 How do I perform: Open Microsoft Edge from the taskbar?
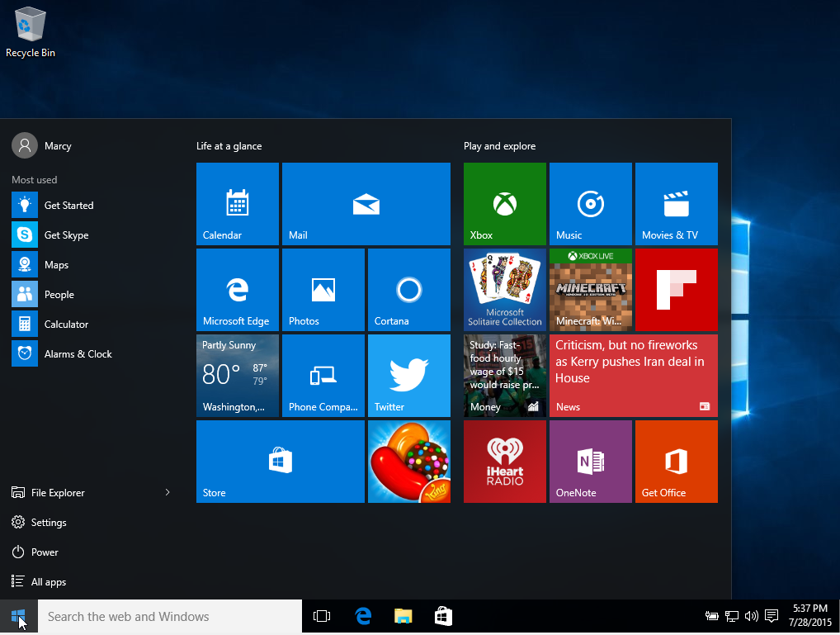pyautogui.click(x=363, y=616)
